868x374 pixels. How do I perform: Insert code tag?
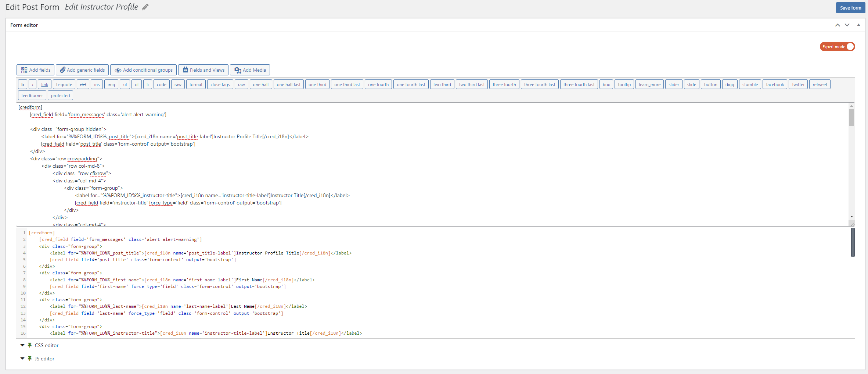[x=162, y=85]
